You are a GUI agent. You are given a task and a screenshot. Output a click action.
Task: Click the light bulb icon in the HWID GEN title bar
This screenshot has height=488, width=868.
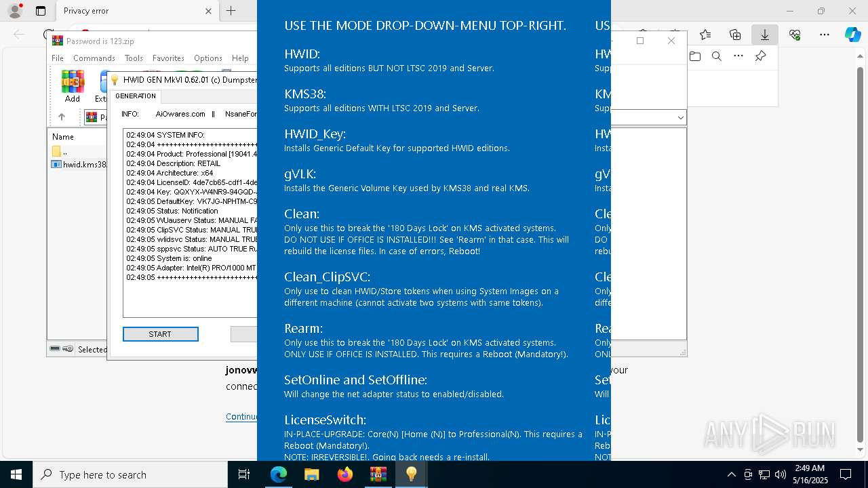[x=115, y=80]
